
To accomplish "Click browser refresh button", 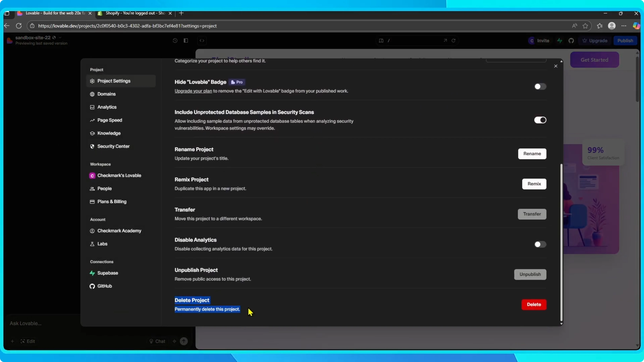I will pyautogui.click(x=19, y=26).
